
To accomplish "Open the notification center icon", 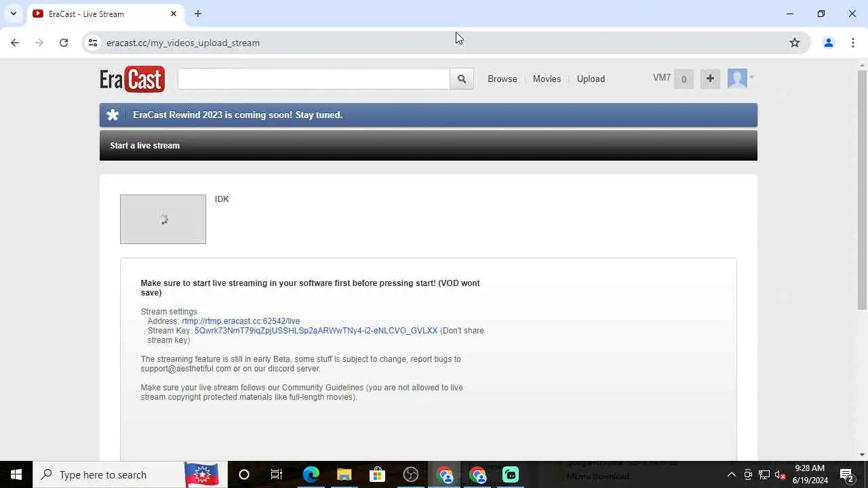I will click(847, 474).
